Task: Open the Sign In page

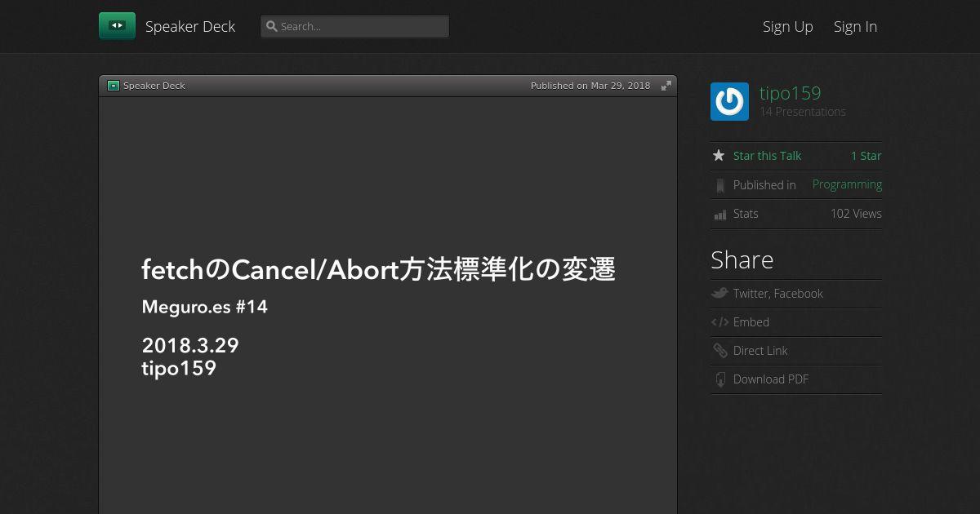Action: [855, 27]
